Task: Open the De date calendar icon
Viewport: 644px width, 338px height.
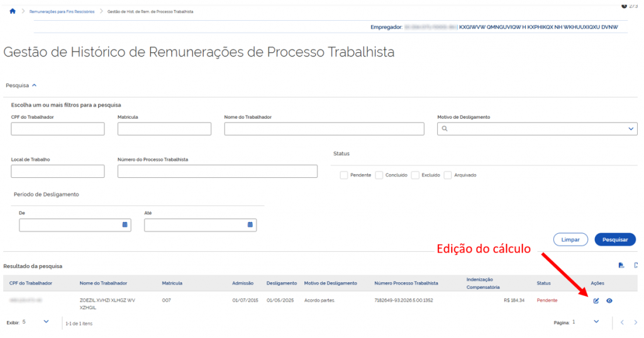Action: (x=125, y=225)
